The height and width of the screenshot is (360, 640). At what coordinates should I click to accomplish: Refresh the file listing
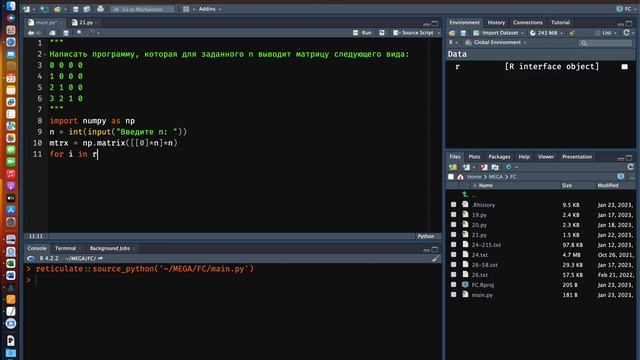pyautogui.click(x=630, y=167)
